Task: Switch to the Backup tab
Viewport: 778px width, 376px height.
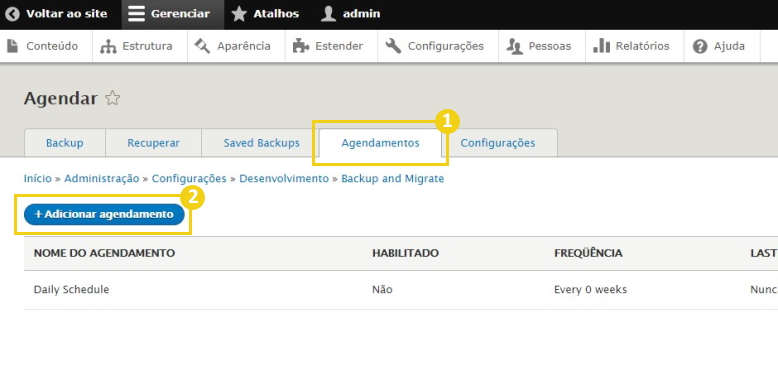Action: pos(65,143)
